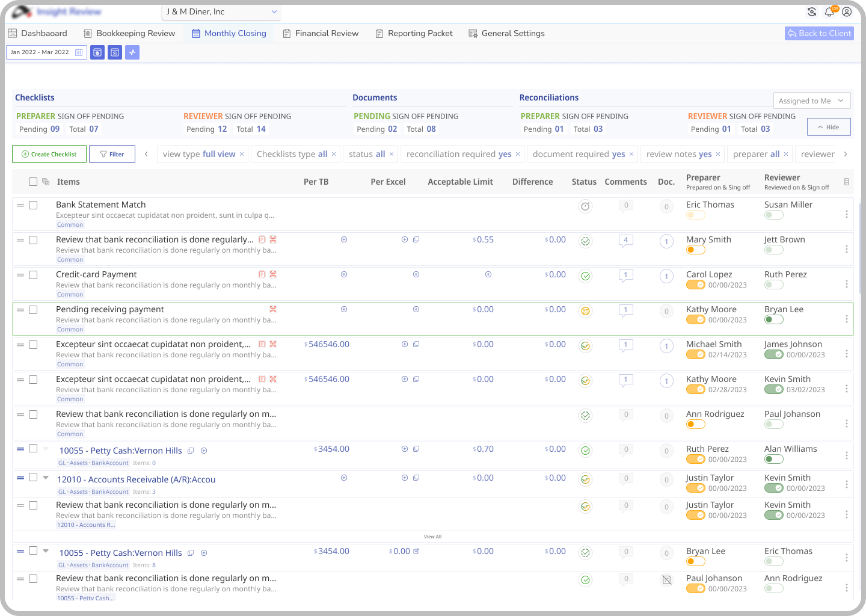Open the J & M Diner, Inc client dropdown
This screenshot has width=866, height=616.
click(221, 11)
